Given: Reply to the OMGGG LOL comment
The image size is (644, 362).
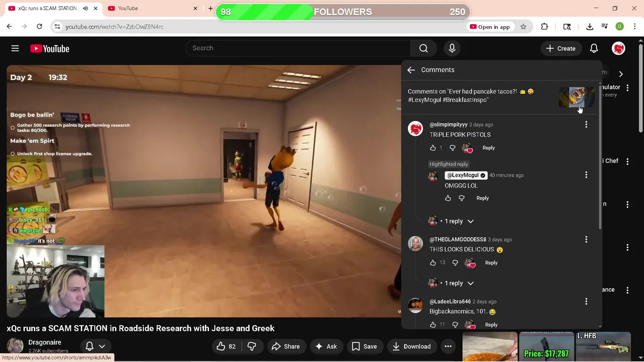Looking at the screenshot, I should [x=482, y=198].
